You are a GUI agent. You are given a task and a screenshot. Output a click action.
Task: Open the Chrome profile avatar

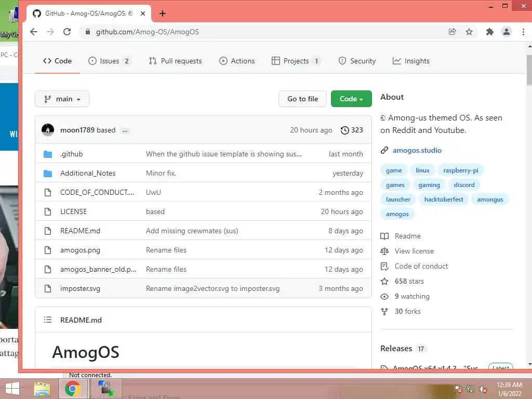point(506,32)
